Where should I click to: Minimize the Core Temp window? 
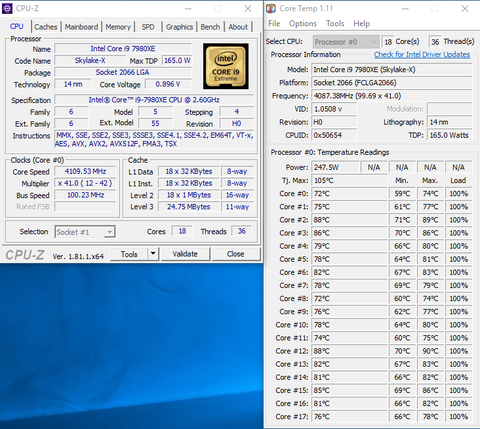pyautogui.click(x=405, y=9)
